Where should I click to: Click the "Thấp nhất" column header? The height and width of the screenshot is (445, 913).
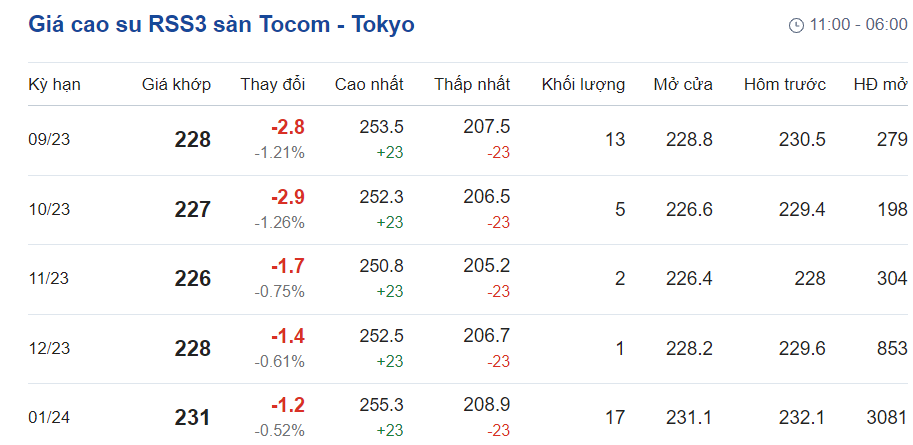[472, 85]
